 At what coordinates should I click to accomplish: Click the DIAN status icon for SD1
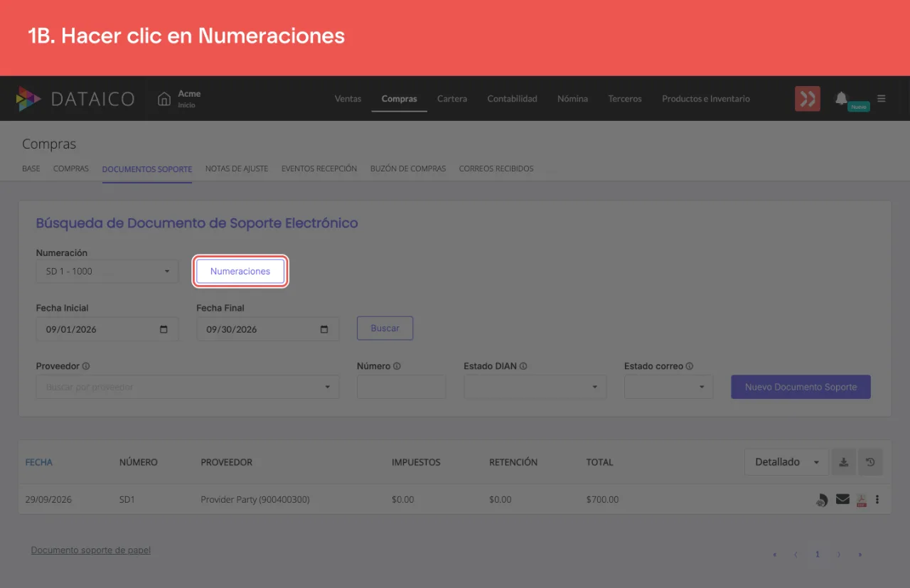(x=821, y=500)
